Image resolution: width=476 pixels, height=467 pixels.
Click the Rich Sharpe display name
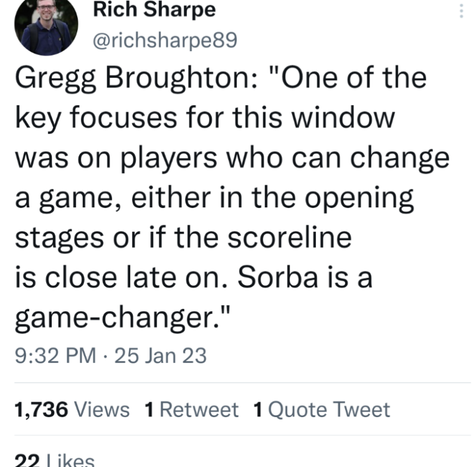click(x=153, y=10)
